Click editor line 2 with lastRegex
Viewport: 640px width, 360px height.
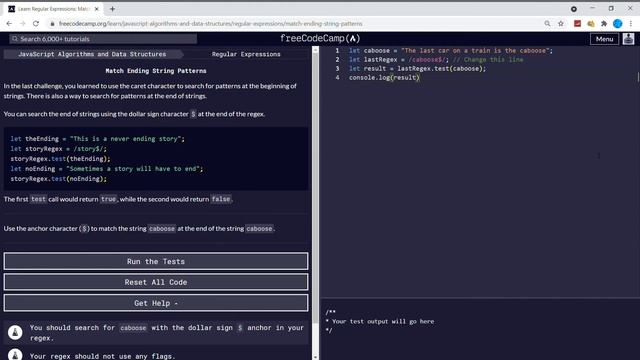pos(436,60)
